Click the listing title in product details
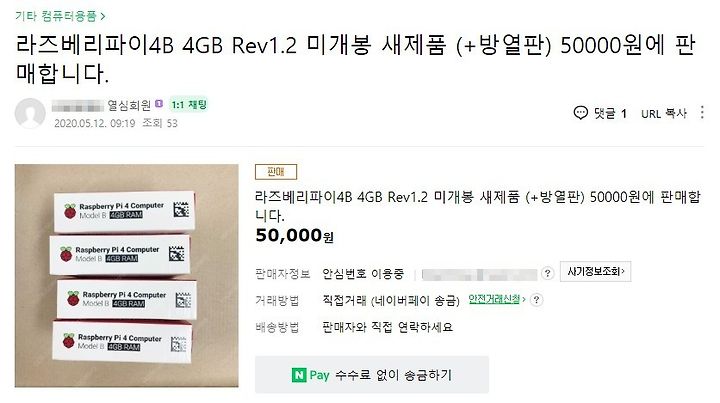The width and height of the screenshot is (720, 403). point(478,206)
